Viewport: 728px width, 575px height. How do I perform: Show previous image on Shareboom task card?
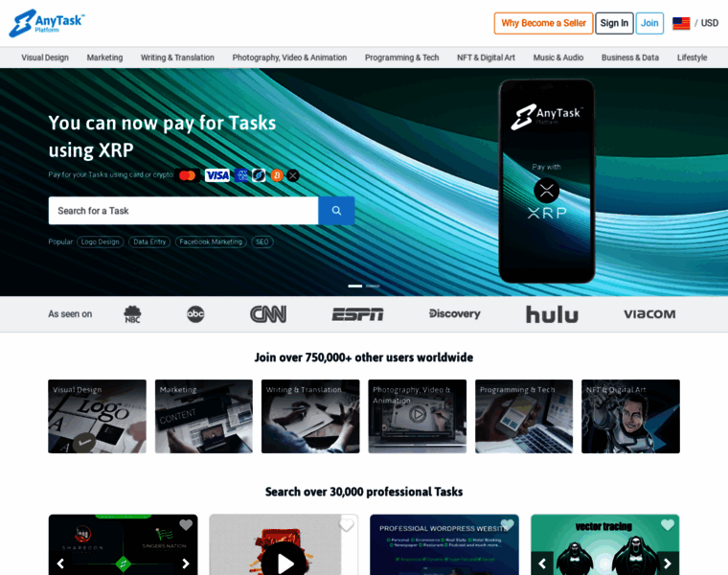[x=60, y=563]
